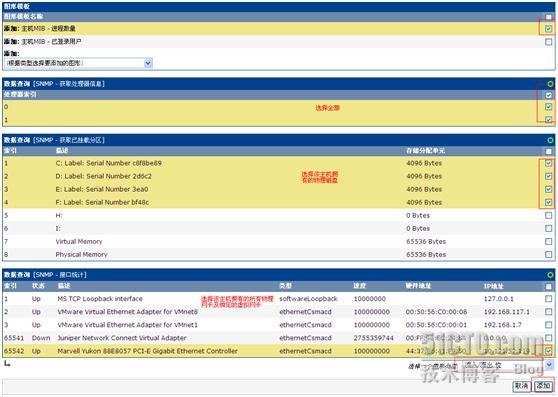Uncheck processor index 0 checkbox
Image resolution: width=558 pixels, height=397 pixels.
548,107
